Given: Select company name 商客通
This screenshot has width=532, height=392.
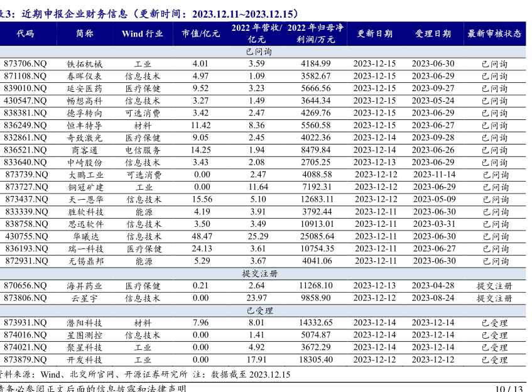Looking at the screenshot, I should pyautogui.click(x=85, y=150).
